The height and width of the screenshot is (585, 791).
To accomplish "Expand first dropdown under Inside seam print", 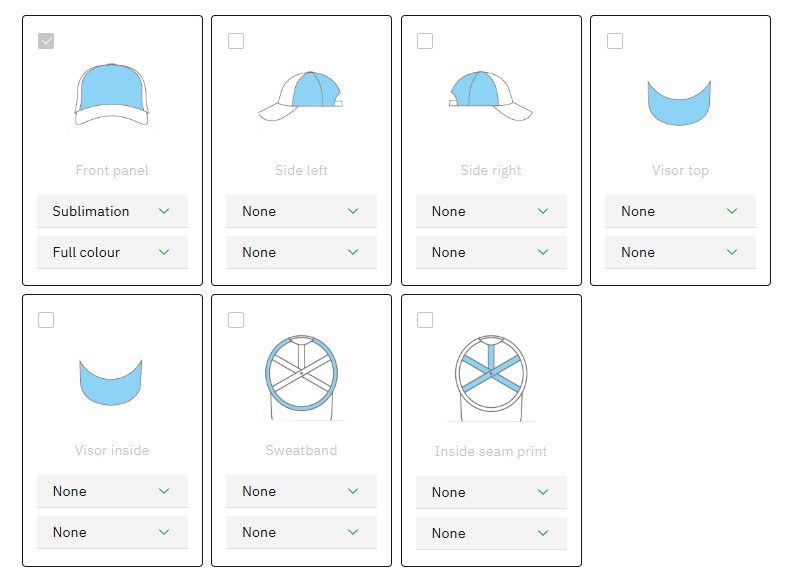I will [490, 492].
